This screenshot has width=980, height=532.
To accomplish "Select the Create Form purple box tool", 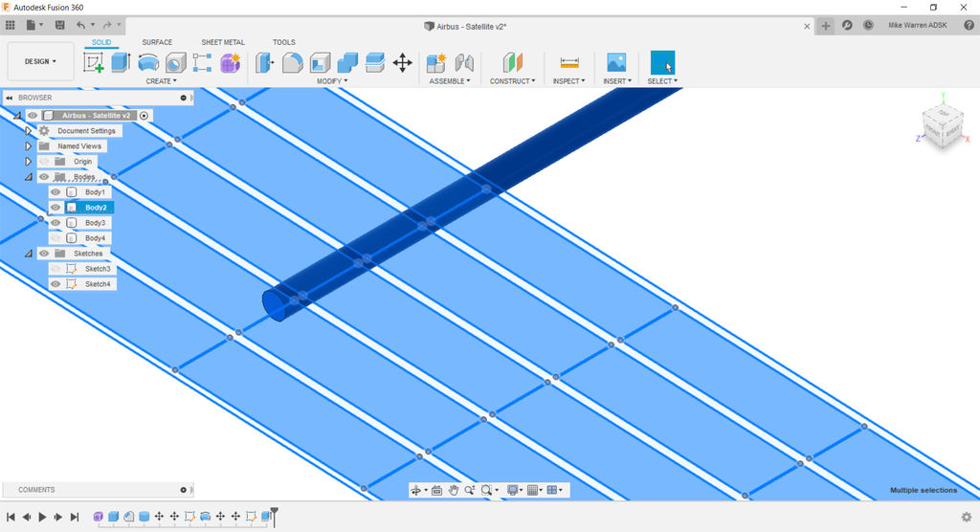I will point(230,62).
